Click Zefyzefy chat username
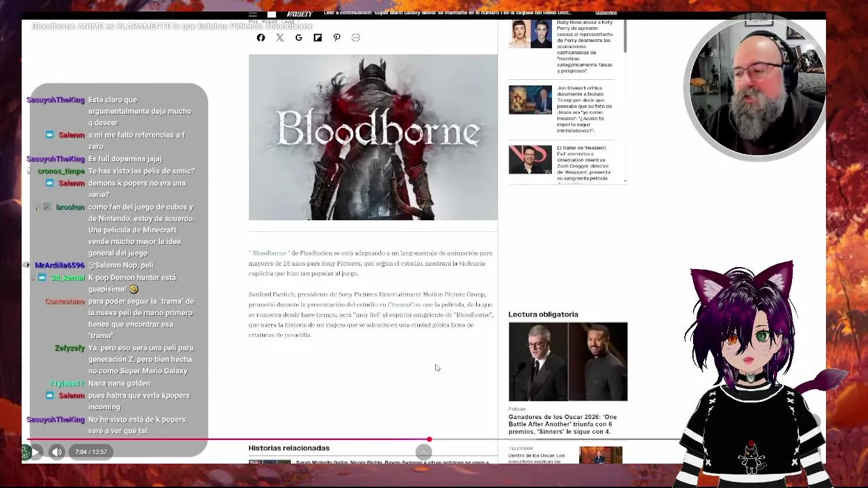 pos(70,348)
